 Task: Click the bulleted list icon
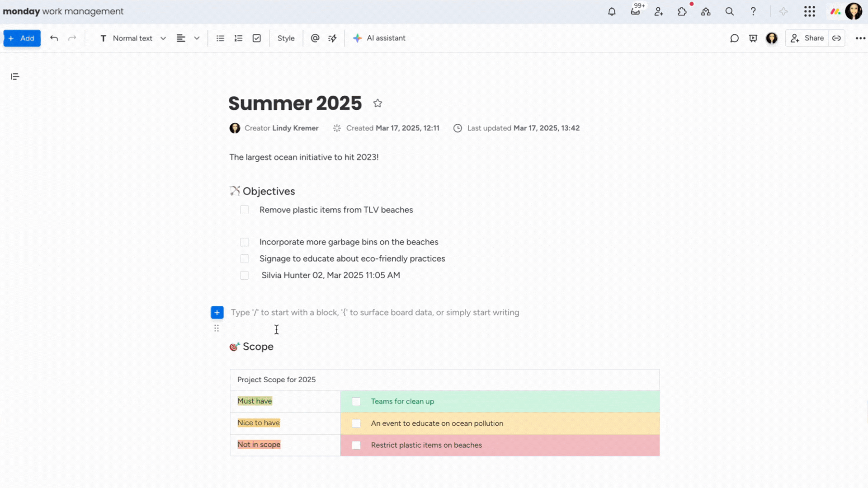[220, 38]
